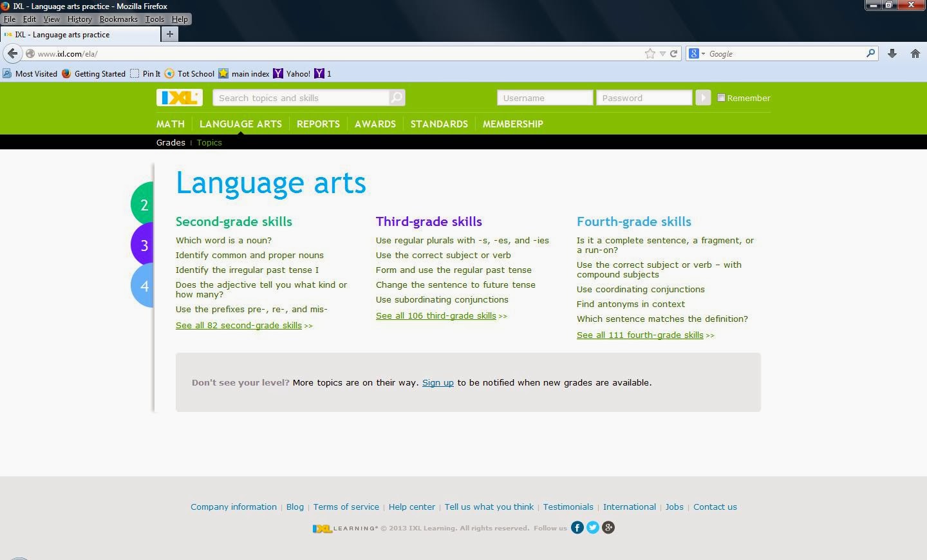Open Contact us footer link
This screenshot has width=927, height=560.
pos(715,507)
